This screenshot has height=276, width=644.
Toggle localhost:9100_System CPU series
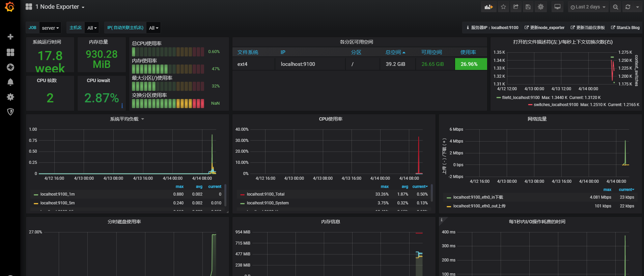click(268, 203)
